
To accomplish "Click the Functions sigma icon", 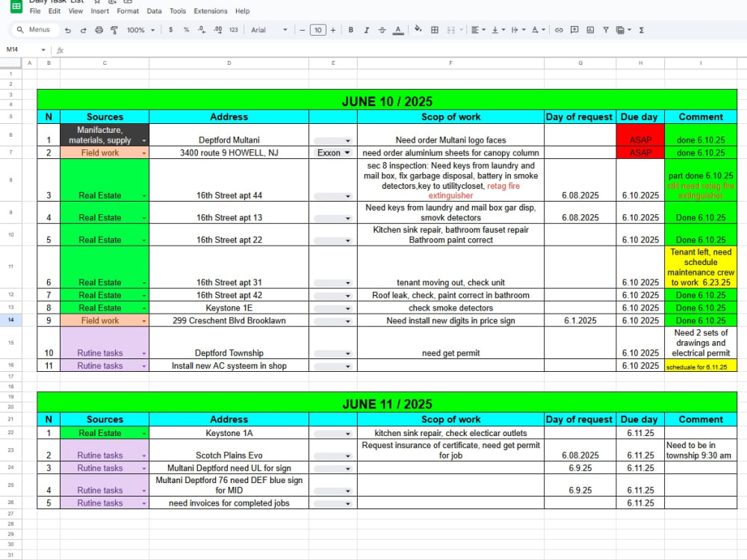I will coord(641,30).
